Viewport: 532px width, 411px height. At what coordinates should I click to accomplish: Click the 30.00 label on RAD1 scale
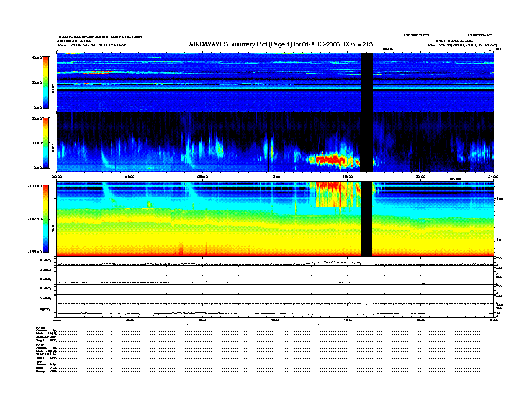(x=36, y=143)
